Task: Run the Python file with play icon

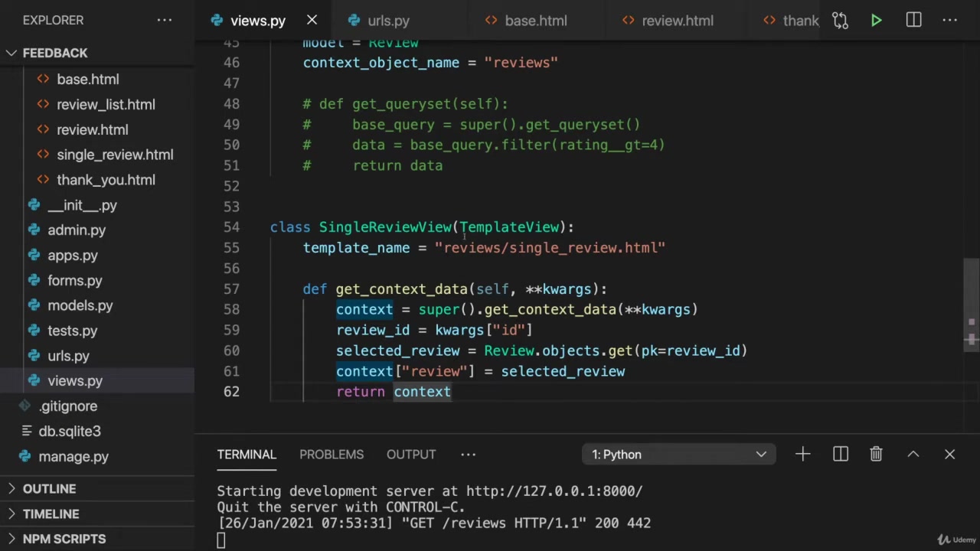Action: [x=877, y=21]
